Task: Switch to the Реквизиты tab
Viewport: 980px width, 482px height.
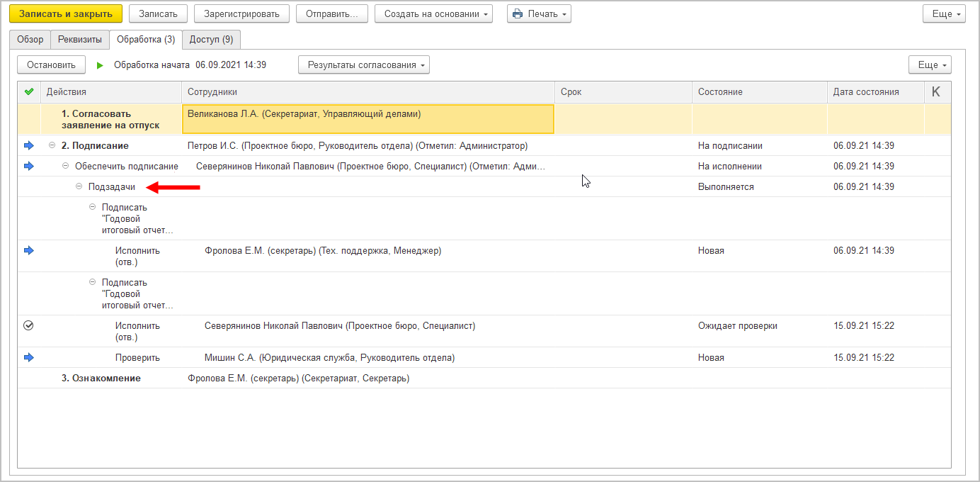Action: pyautogui.click(x=80, y=39)
